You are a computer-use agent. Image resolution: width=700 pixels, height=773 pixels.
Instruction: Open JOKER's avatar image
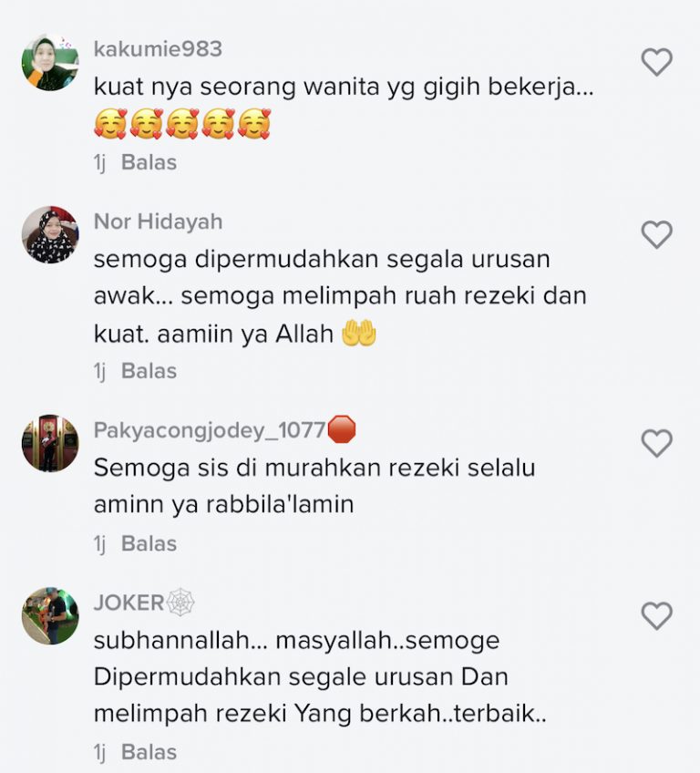point(50,615)
